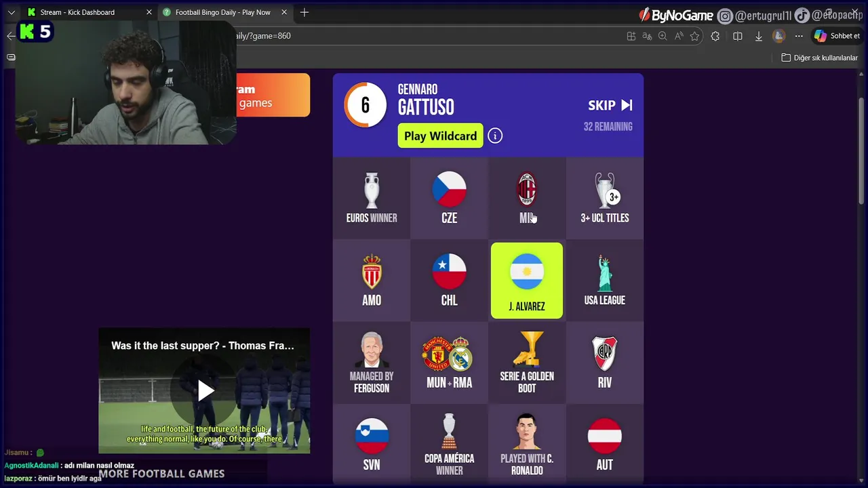
Task: Close the Football Bingo Daily tab
Action: [285, 12]
